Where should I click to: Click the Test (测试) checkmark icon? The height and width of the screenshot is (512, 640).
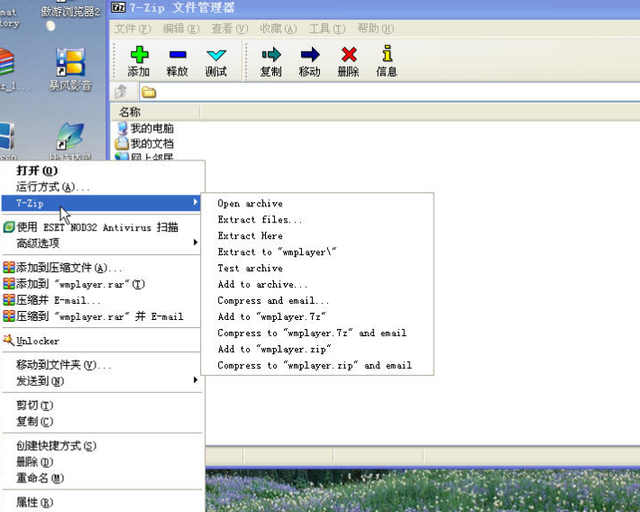[216, 55]
